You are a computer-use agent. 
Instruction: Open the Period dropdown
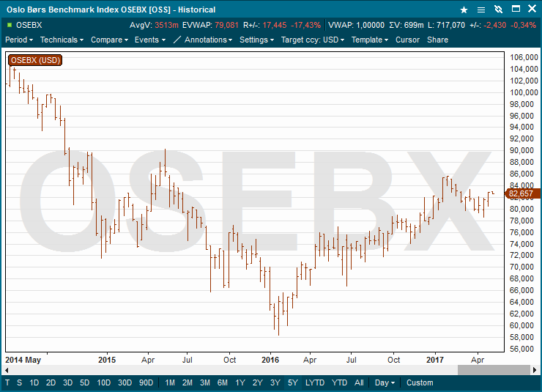coord(19,40)
